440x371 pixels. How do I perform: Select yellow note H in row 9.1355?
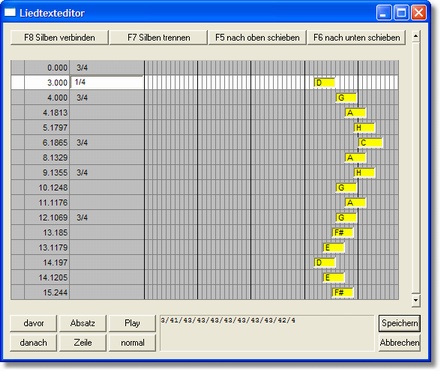click(364, 173)
